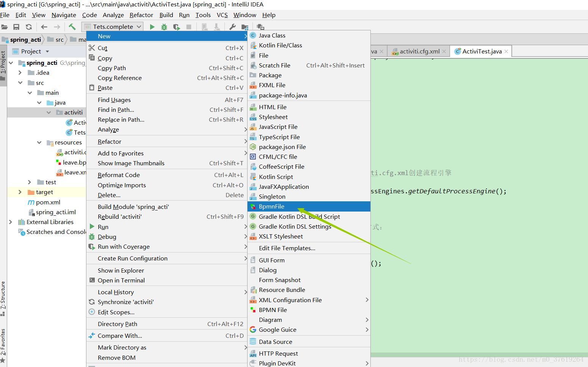
Task: Select Data Source menu item
Action: click(309, 342)
